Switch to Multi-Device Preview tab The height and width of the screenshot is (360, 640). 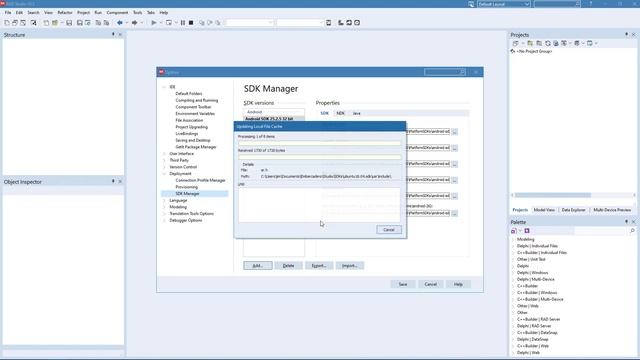tap(612, 210)
